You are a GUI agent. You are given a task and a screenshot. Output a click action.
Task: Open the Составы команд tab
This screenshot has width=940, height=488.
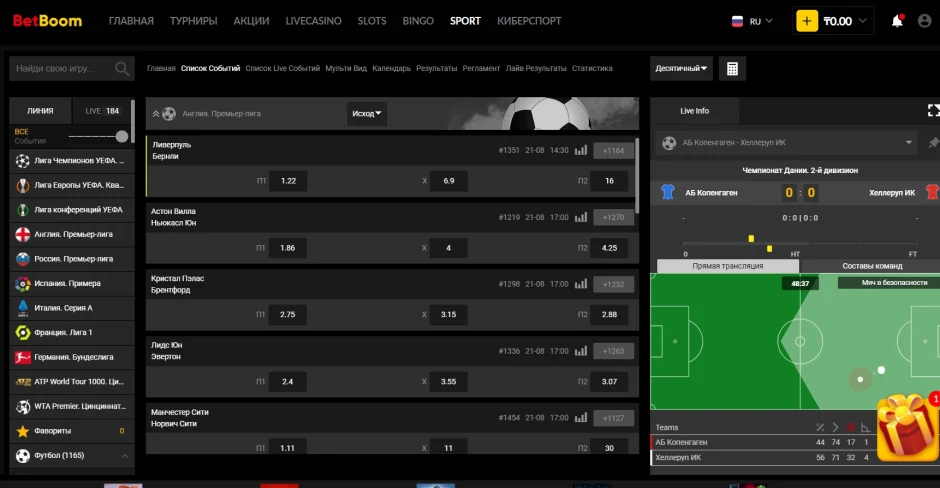pos(872,266)
